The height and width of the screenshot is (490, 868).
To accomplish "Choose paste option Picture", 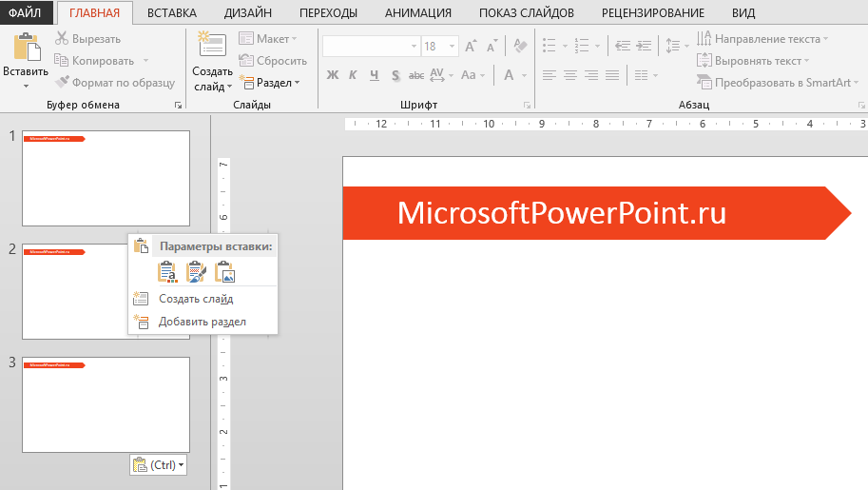I will point(224,272).
